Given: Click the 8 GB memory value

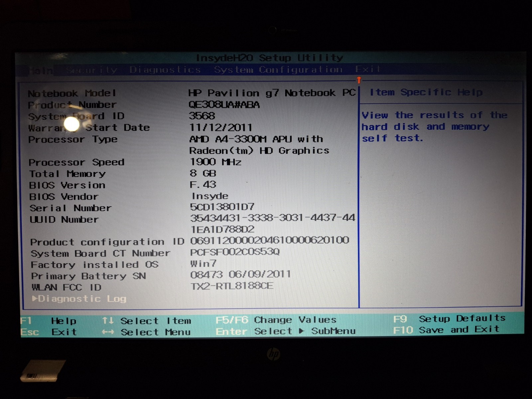Looking at the screenshot, I should click(x=203, y=173).
